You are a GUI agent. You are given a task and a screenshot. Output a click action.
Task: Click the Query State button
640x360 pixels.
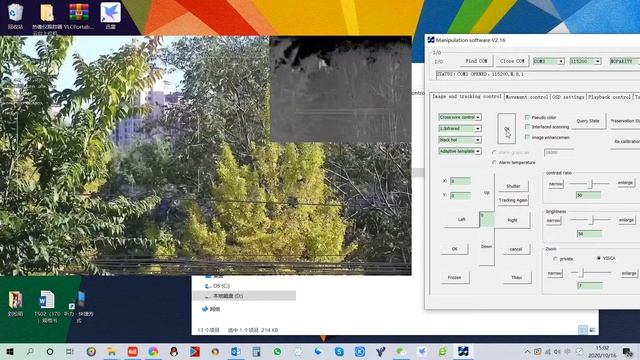(x=588, y=121)
